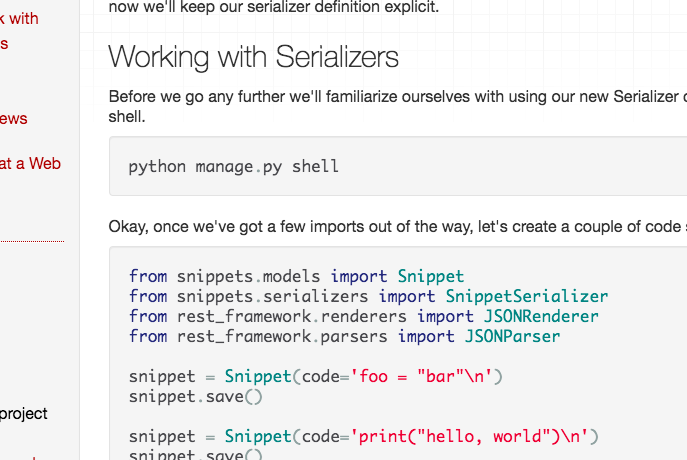Screen dimensions: 687x460
Task: Click text 'serializer definition explicit'
Action: [x=342, y=7]
